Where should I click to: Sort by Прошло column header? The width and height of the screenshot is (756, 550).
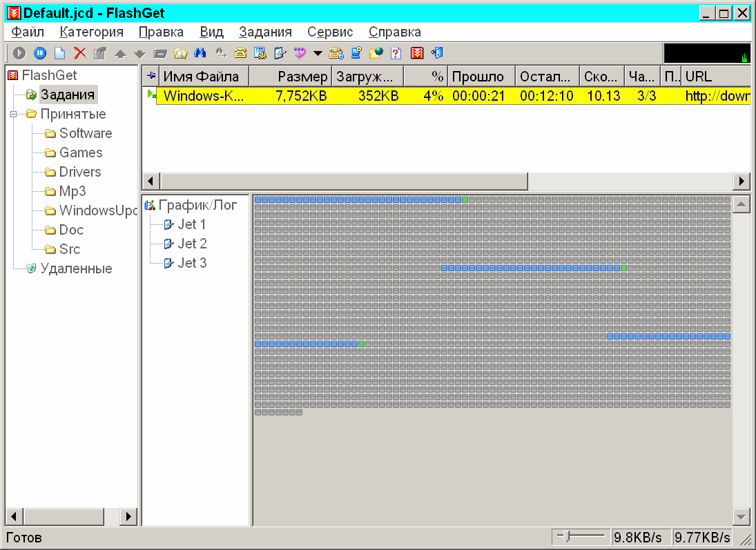(x=482, y=76)
